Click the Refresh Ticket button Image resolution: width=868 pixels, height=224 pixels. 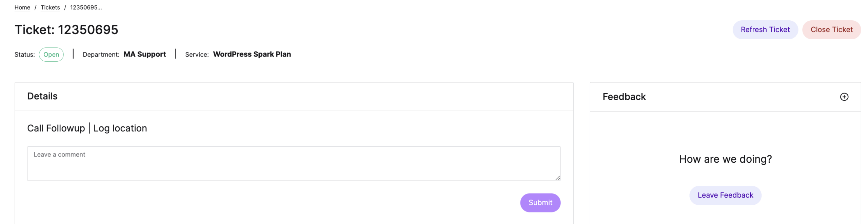tap(765, 29)
